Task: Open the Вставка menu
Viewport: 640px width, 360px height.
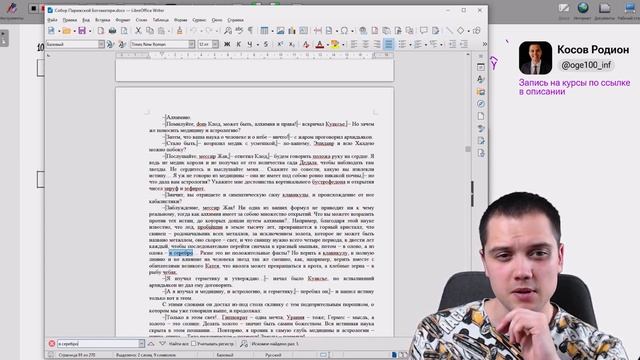Action: point(102,20)
